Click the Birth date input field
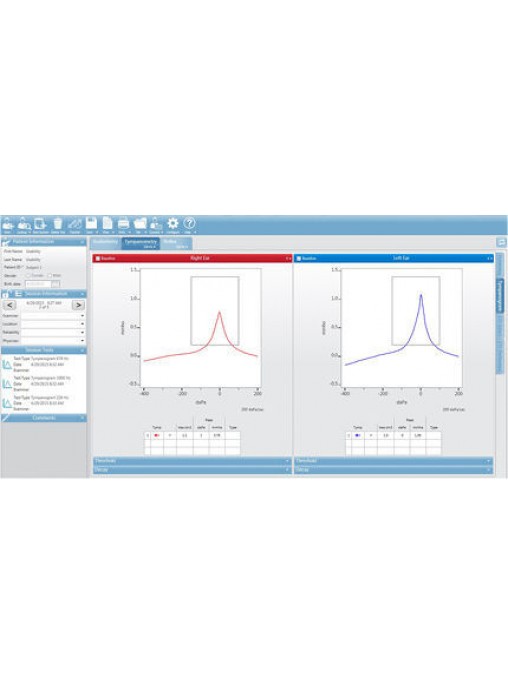508x696 pixels. click(38, 284)
